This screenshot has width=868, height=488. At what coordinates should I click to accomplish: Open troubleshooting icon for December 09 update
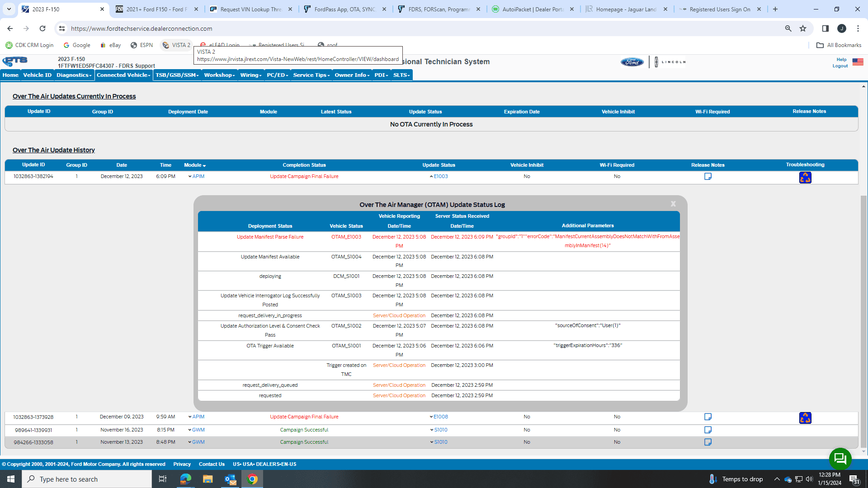[805, 418]
